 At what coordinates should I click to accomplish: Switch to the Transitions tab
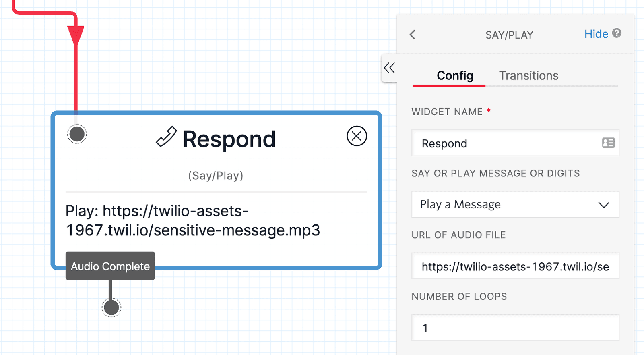pos(528,76)
